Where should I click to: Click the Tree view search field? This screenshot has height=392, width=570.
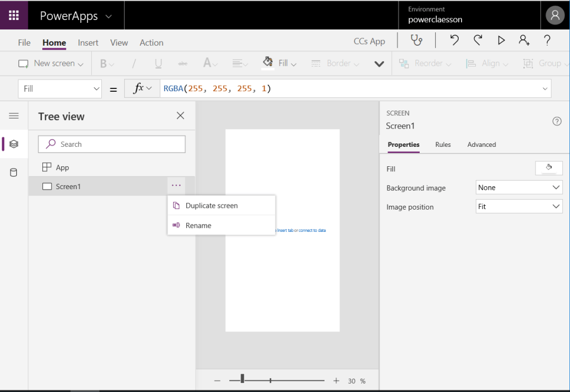click(x=112, y=144)
